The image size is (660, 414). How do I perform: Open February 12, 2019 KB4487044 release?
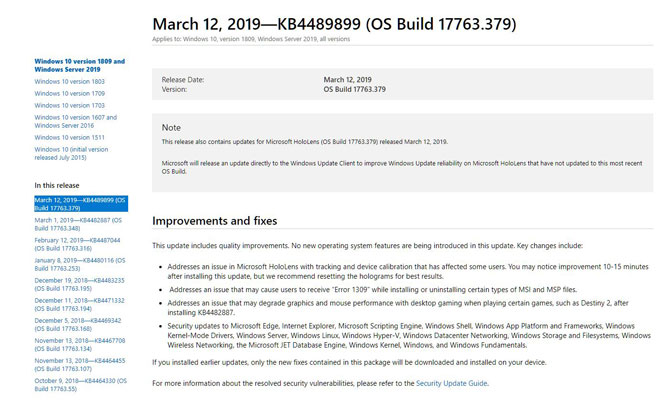point(77,244)
